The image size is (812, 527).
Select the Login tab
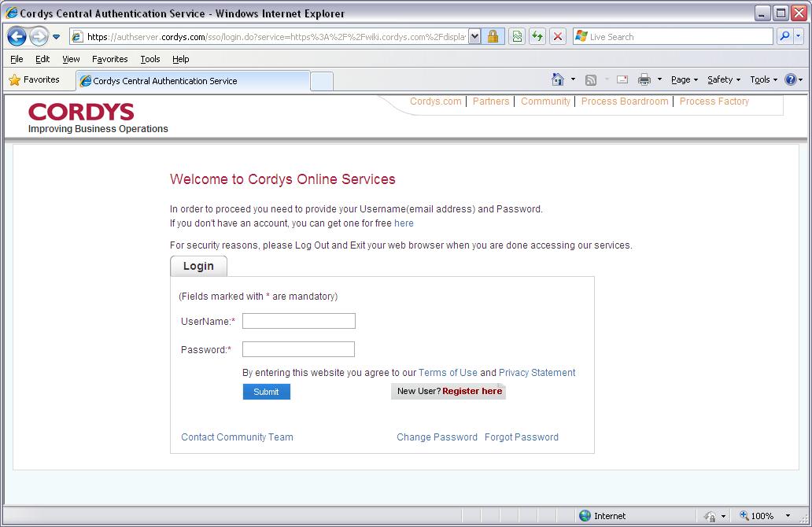point(198,266)
